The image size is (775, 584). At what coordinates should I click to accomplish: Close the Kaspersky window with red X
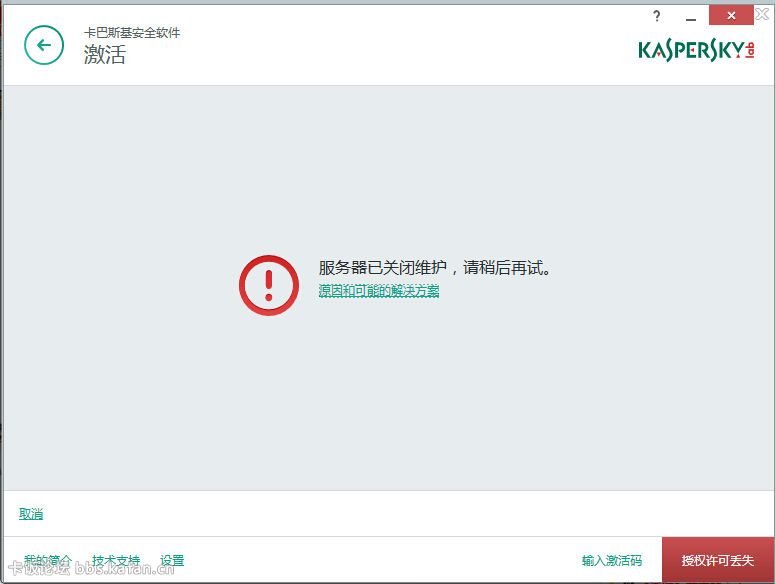(x=731, y=16)
